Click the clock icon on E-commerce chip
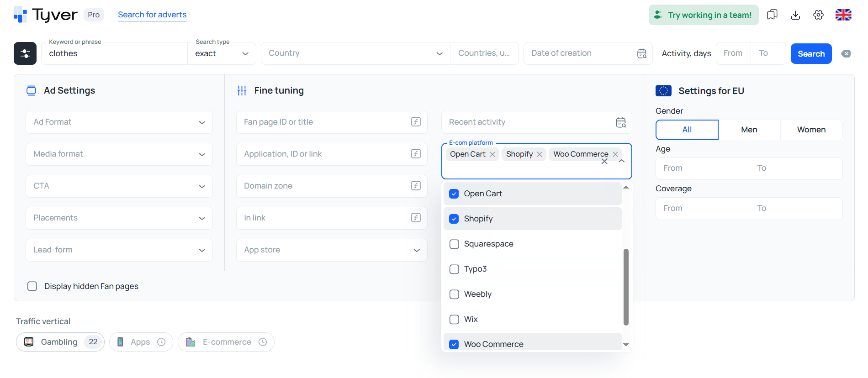This screenshot has width=868, height=378. (x=263, y=342)
